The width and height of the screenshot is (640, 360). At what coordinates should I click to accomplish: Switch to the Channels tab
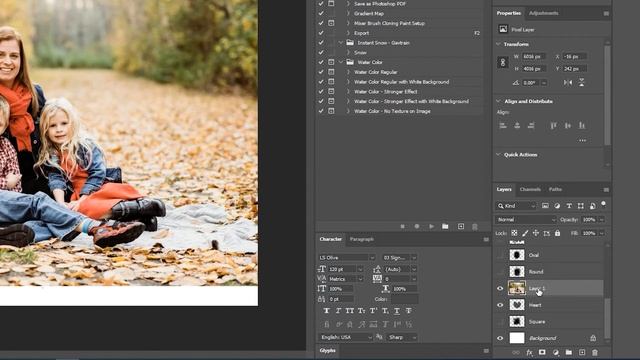[x=530, y=189]
